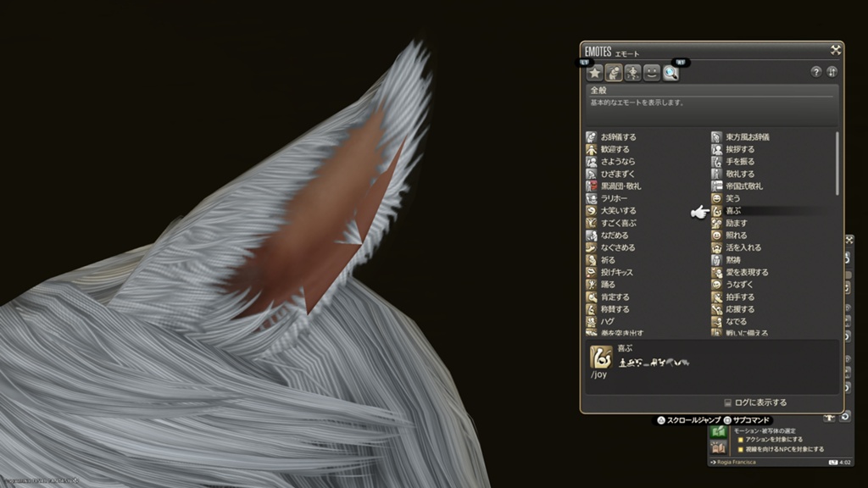Open the emote search magnifier tab

point(670,73)
